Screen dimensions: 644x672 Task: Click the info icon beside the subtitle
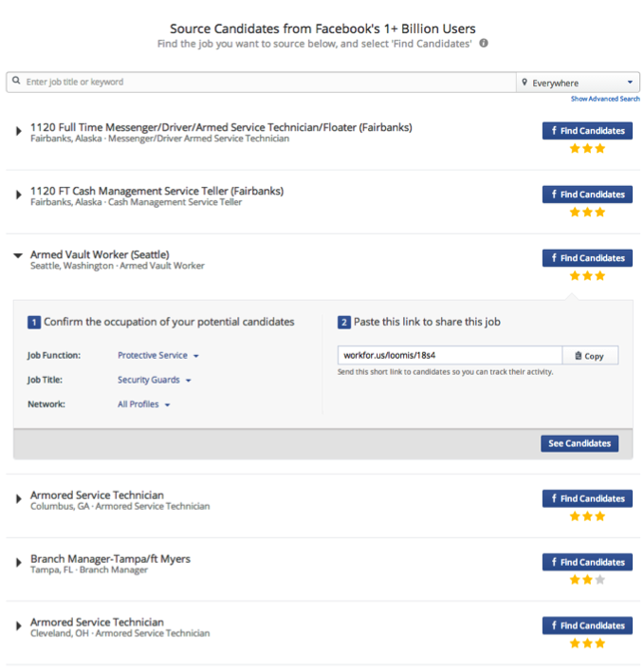(484, 44)
